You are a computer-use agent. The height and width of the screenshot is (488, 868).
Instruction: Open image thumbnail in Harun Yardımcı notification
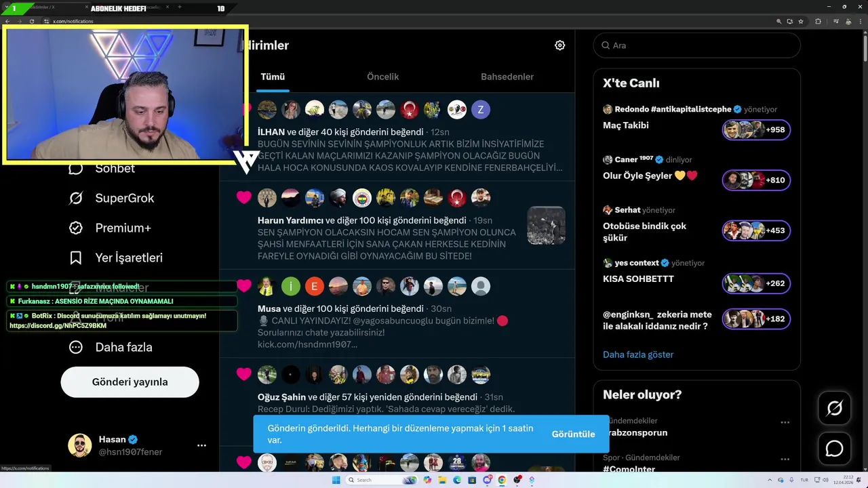coord(546,225)
